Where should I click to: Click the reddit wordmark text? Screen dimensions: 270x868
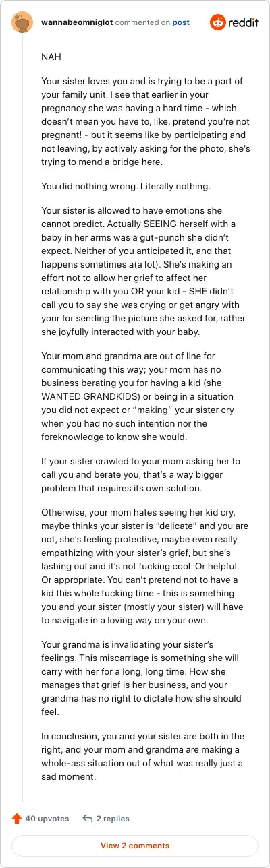244,22
